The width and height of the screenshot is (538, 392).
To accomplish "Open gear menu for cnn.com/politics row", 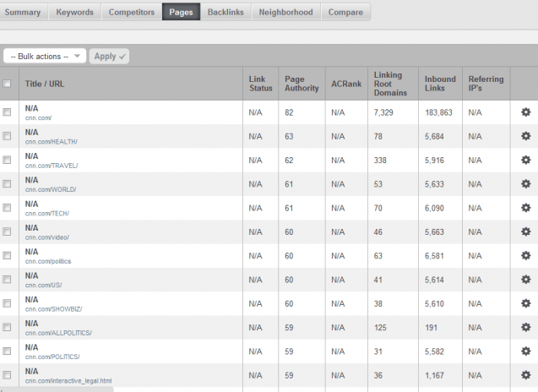I will click(x=525, y=256).
